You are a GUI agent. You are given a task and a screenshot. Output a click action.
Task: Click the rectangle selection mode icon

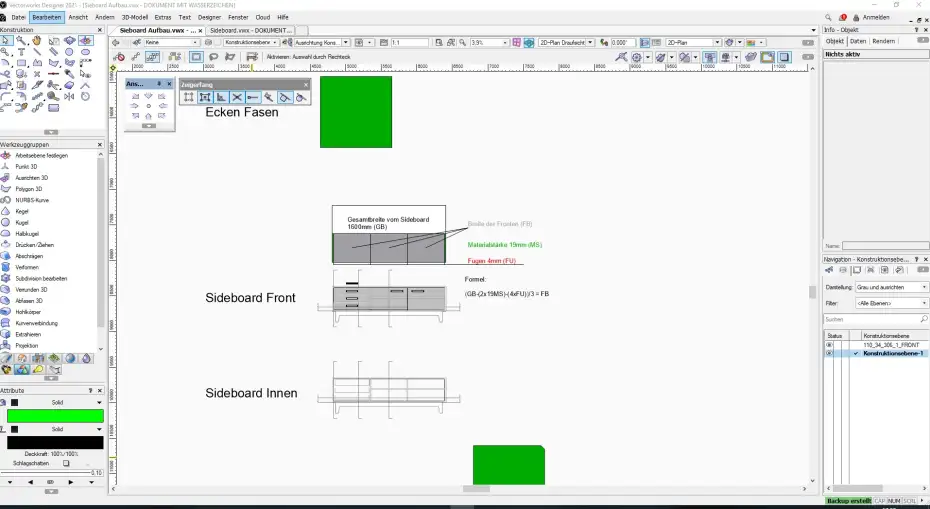click(x=196, y=57)
